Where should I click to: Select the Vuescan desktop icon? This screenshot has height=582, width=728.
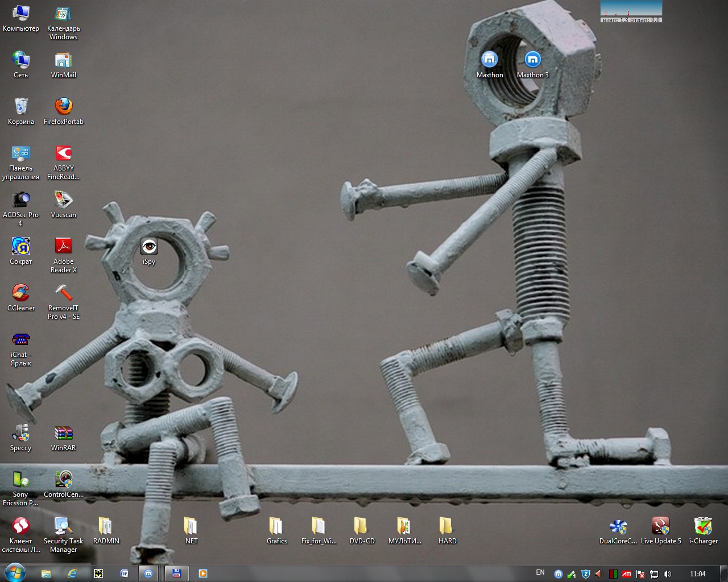coord(63,200)
